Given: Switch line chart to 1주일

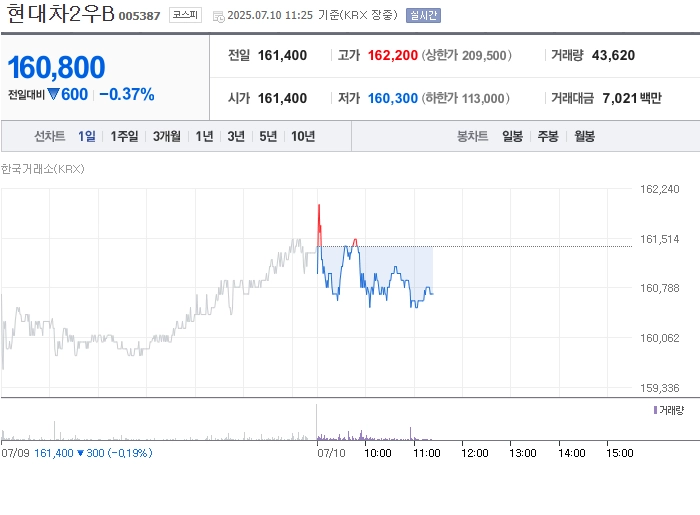Looking at the screenshot, I should [124, 136].
